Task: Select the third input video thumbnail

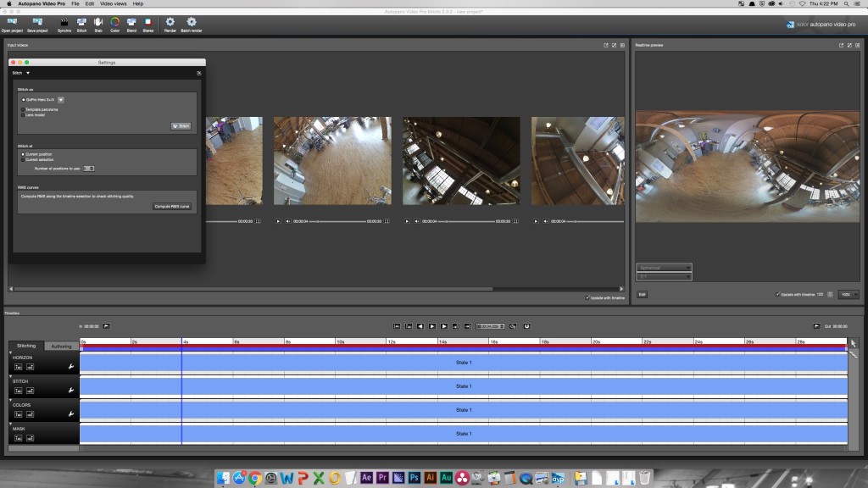Action: click(x=461, y=160)
